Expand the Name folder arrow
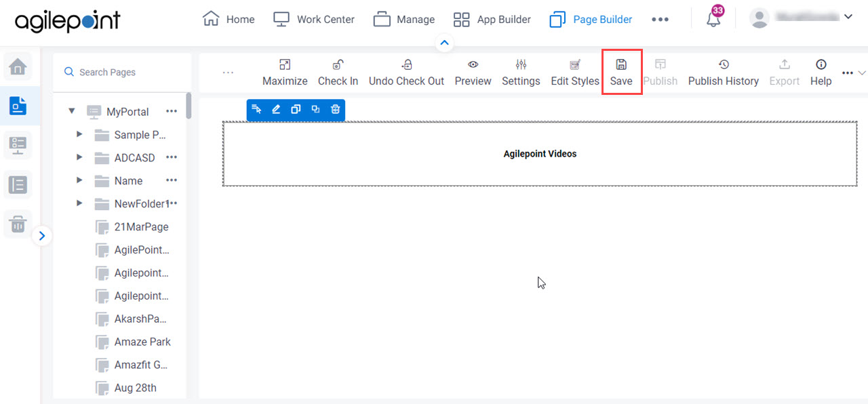868x404 pixels. 79,180
